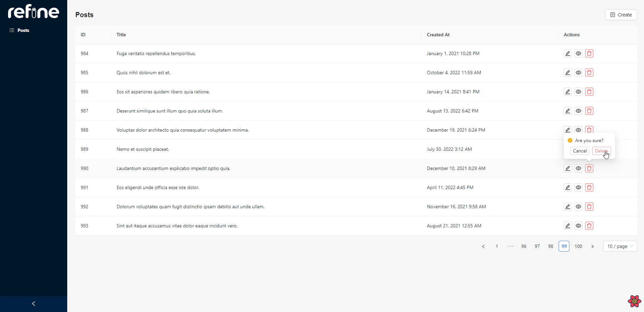Open the edit icon for post 990

click(x=567, y=168)
